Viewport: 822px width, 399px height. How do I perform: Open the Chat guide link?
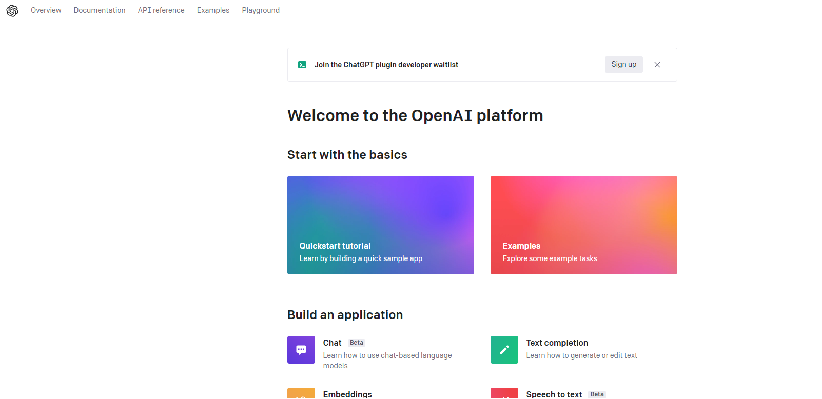click(332, 343)
